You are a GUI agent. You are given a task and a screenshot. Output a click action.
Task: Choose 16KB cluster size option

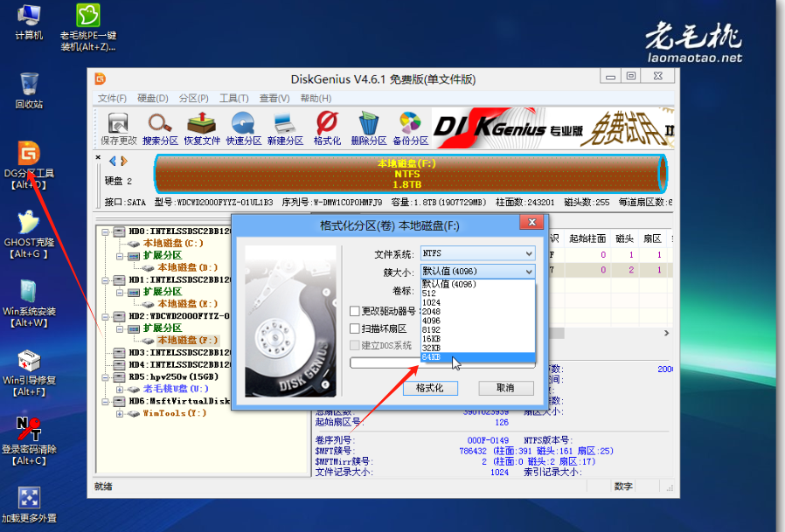(477, 339)
